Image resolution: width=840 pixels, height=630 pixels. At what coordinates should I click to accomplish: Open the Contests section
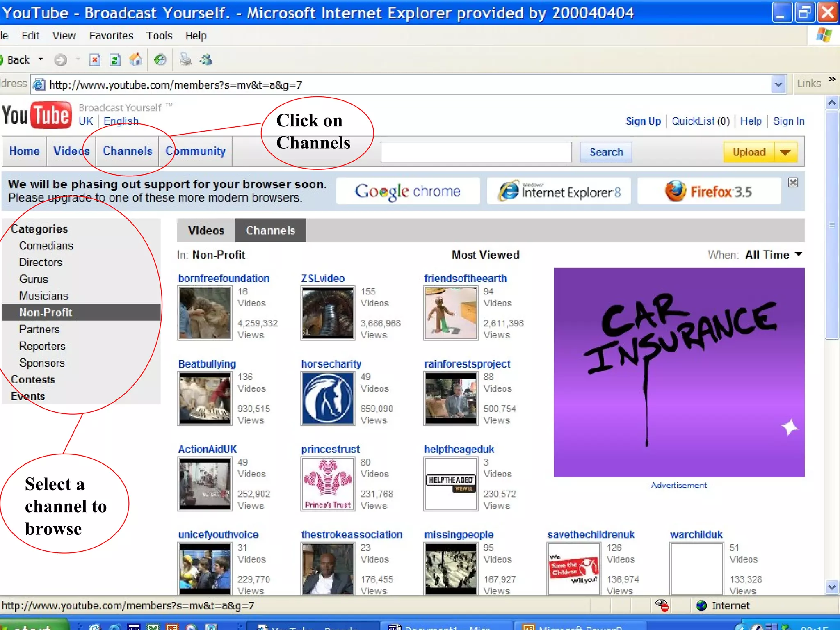pyautogui.click(x=33, y=380)
